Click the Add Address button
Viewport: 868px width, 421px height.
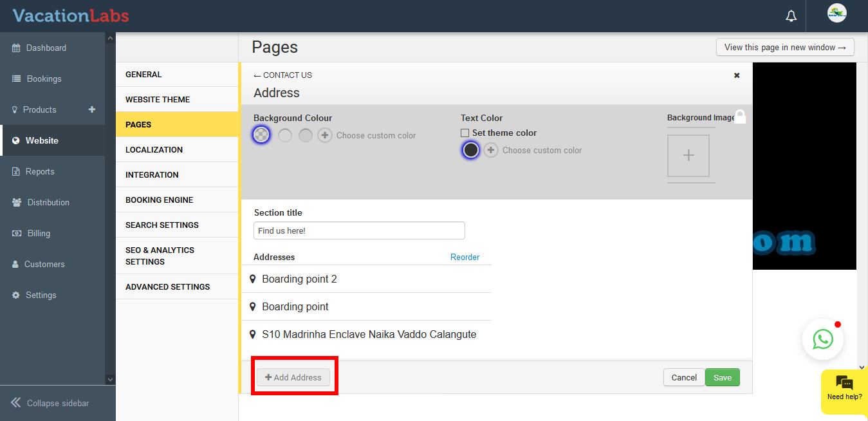[293, 377]
